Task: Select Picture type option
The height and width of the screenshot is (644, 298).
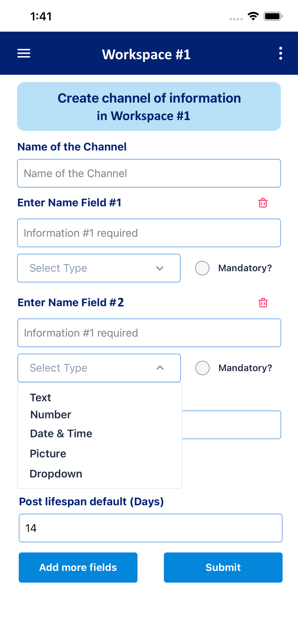Action: pyautogui.click(x=48, y=454)
